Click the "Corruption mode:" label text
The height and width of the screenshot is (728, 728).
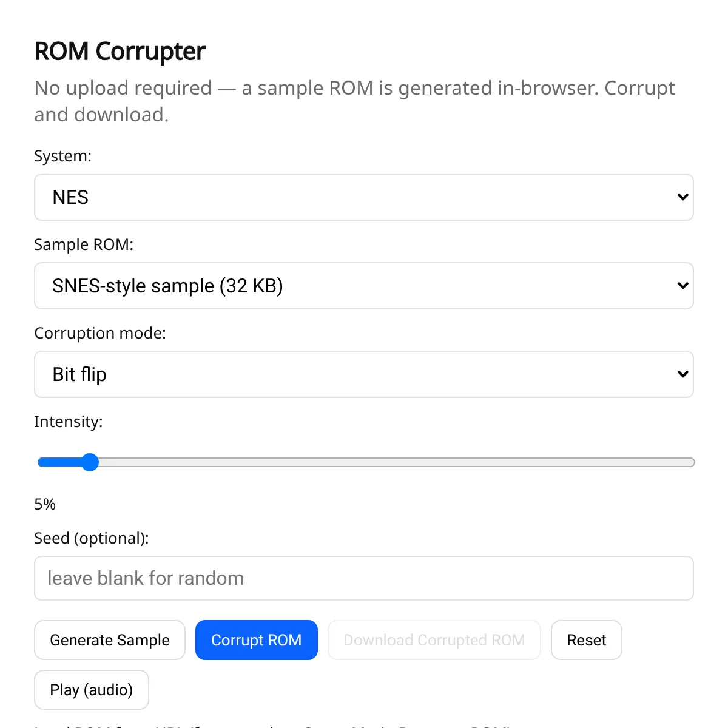100,333
